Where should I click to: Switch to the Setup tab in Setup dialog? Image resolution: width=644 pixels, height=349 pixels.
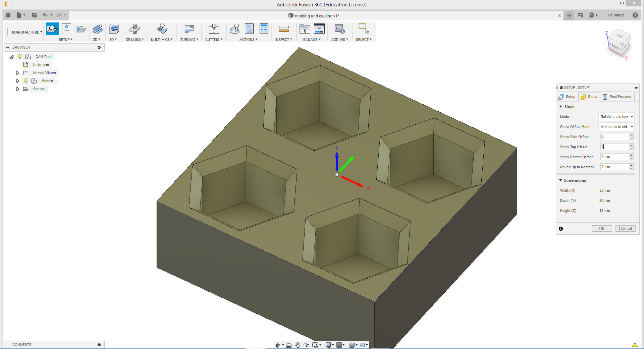[x=567, y=97]
